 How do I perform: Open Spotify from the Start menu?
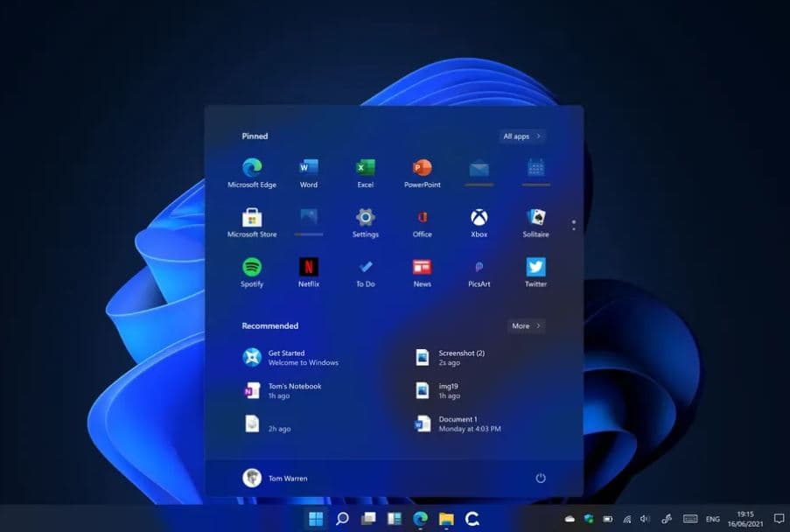point(252,272)
